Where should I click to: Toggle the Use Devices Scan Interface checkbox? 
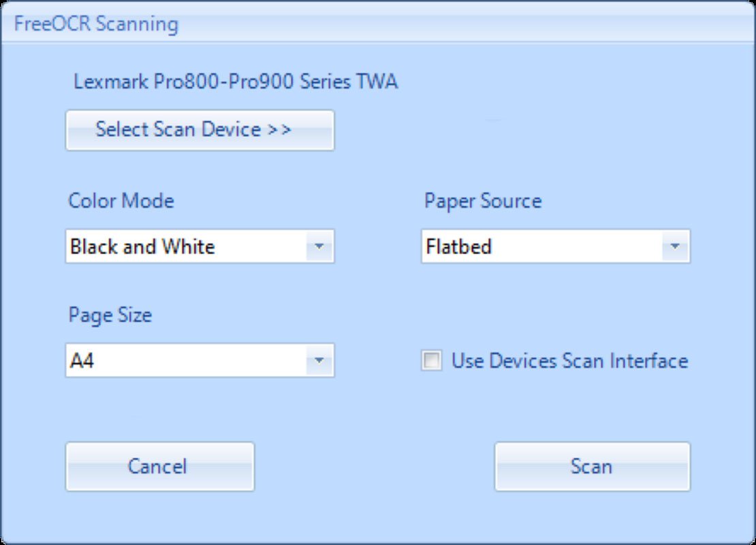click(x=432, y=360)
